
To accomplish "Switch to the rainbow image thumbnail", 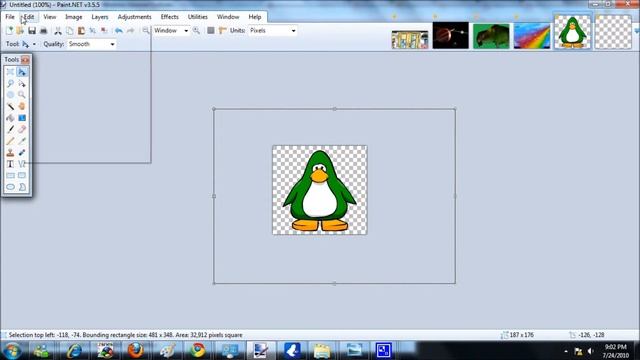I will [x=532, y=36].
